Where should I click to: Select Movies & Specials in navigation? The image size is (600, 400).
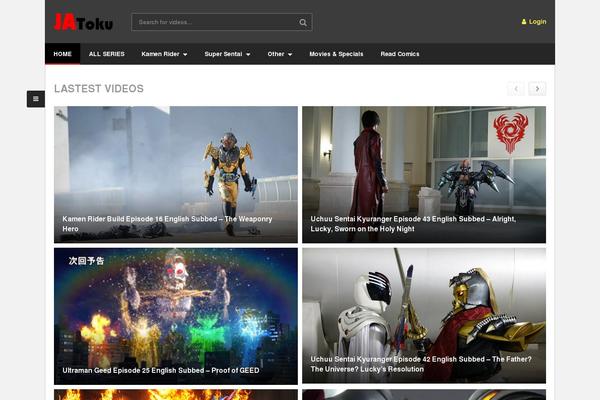point(336,54)
